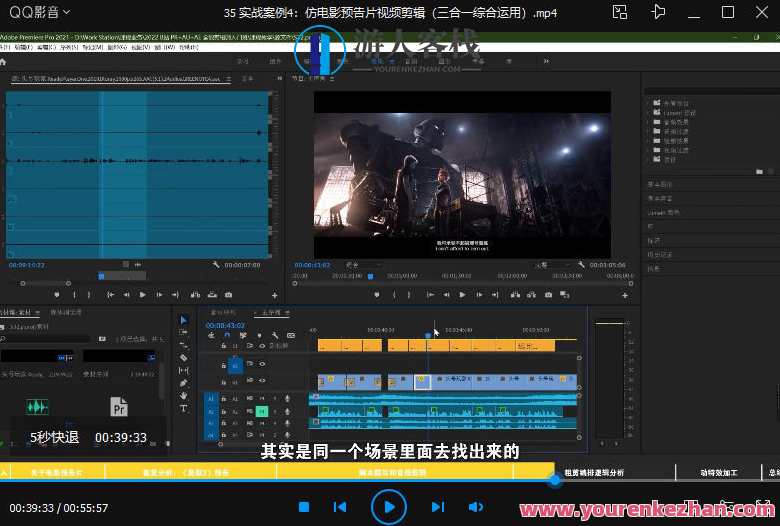Screen dimensions: 780x526
Task: Open the QQ影音 main menu dropdown
Action: tap(65, 12)
